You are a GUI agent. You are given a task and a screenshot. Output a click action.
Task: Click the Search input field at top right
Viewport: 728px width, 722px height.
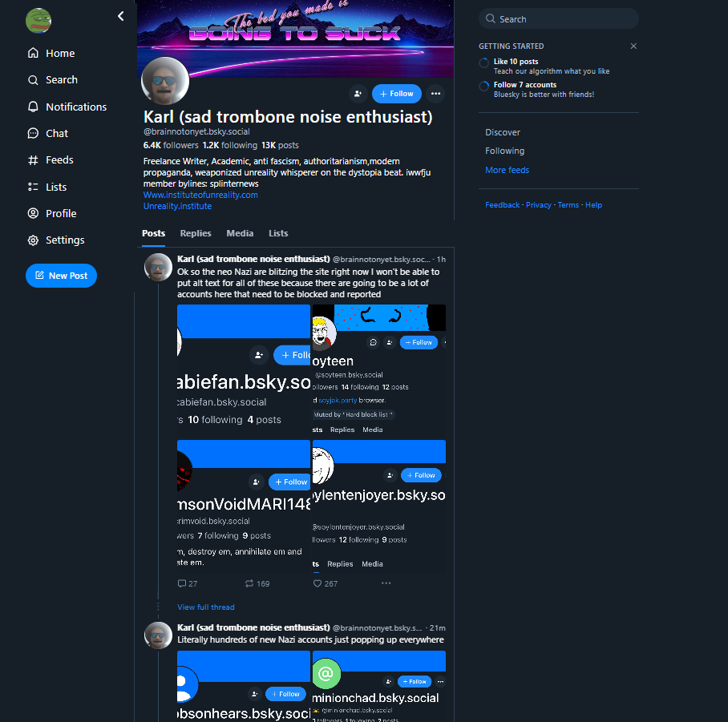tap(559, 19)
